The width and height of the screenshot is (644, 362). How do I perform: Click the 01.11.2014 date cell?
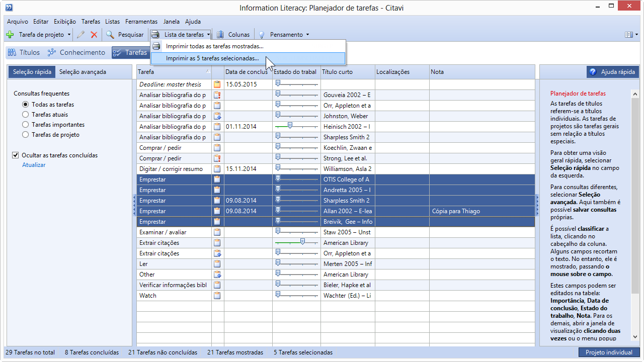click(x=248, y=127)
